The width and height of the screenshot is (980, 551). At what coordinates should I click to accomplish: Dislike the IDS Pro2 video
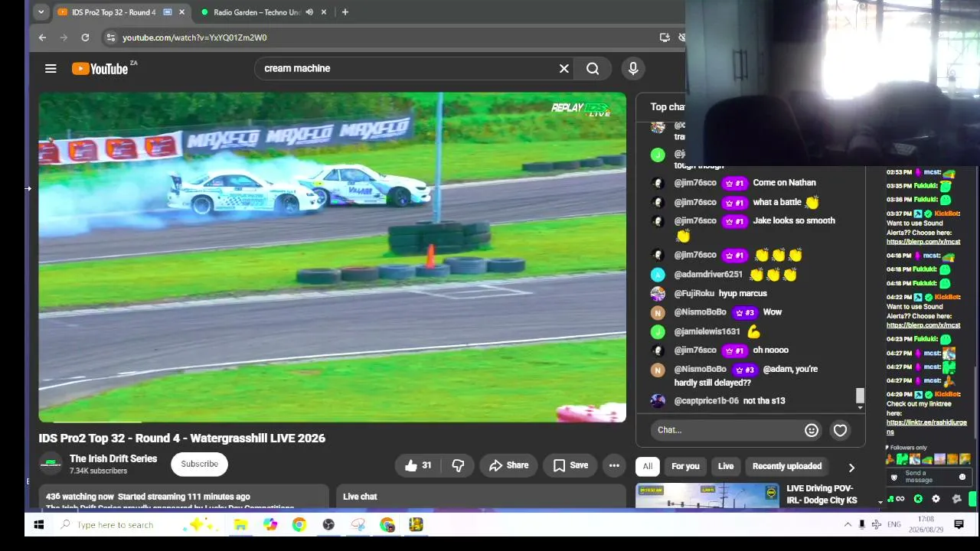[458, 465]
